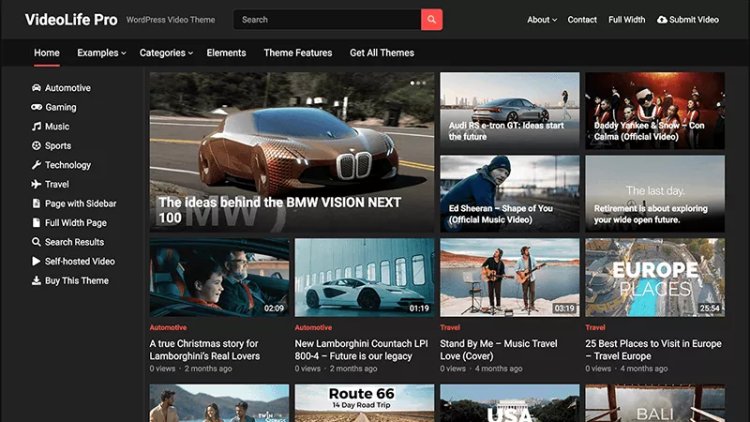Open the Music category link in sidebar
The height and width of the screenshot is (422, 750).
(57, 126)
